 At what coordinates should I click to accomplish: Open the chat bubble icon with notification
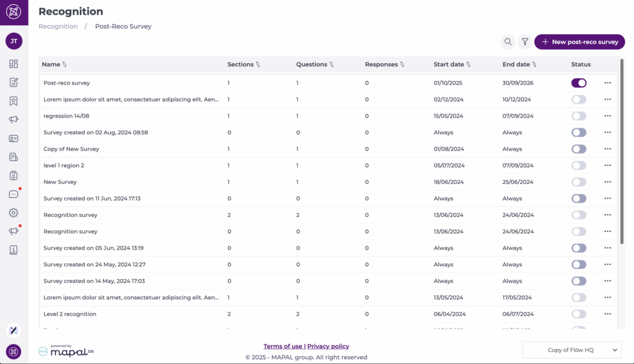point(14,194)
